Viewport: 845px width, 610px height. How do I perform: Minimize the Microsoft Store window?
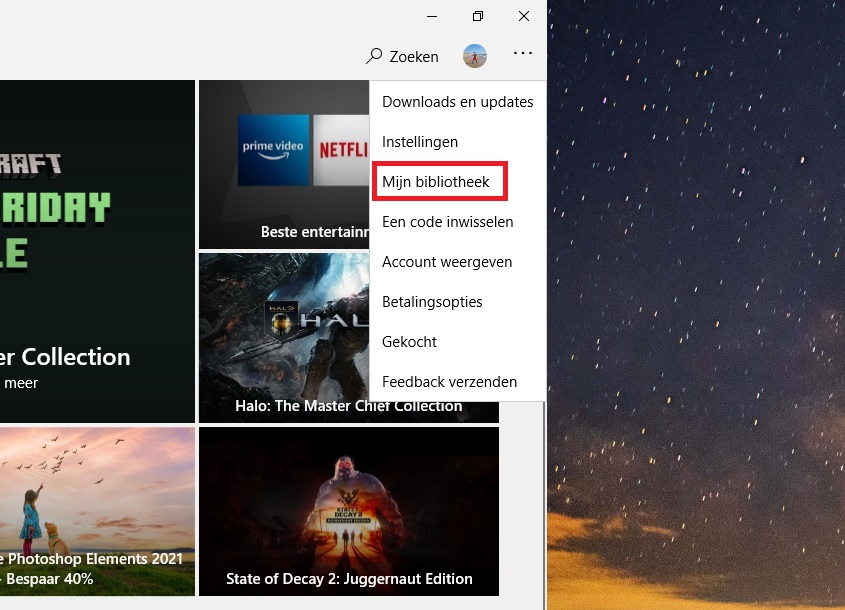point(432,16)
